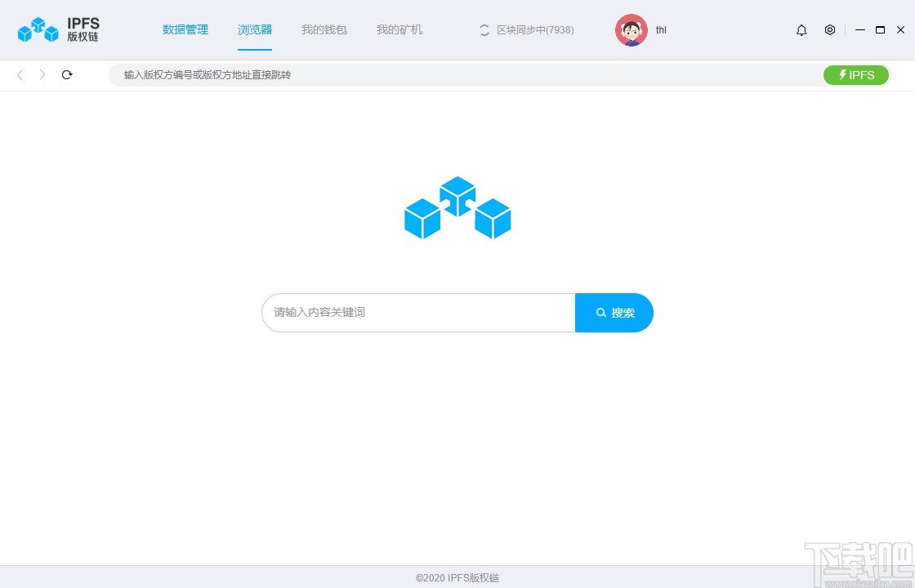This screenshot has width=915, height=588.
Task: Refresh the page with the reload icon
Action: 67,74
